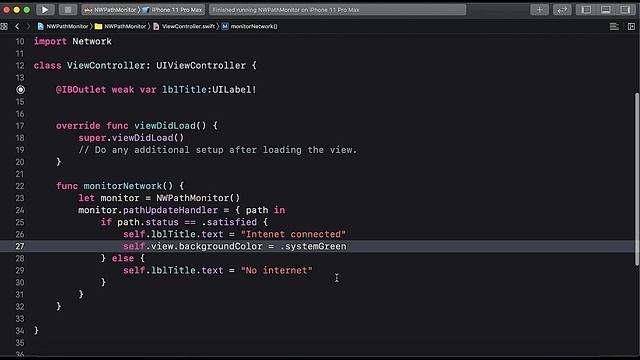The image size is (640, 360).
Task: Click line number 27 in the gutter
Action: pyautogui.click(x=20, y=246)
